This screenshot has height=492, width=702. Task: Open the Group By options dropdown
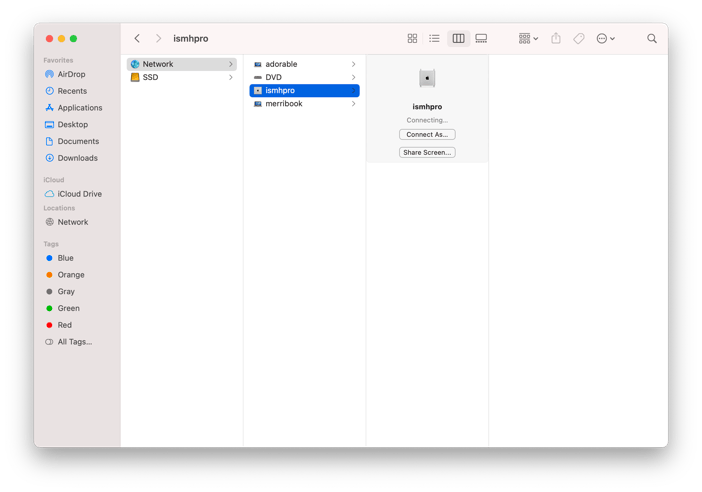point(528,39)
